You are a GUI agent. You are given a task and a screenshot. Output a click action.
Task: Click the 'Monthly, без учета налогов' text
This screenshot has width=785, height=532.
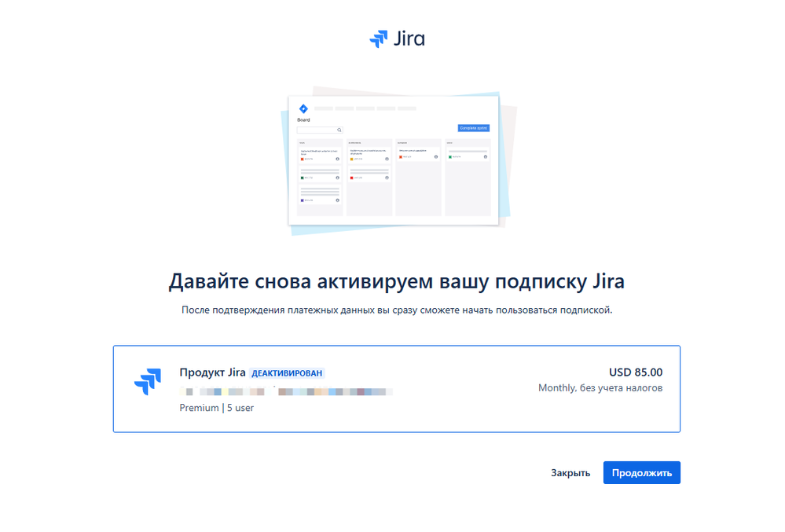(x=600, y=388)
